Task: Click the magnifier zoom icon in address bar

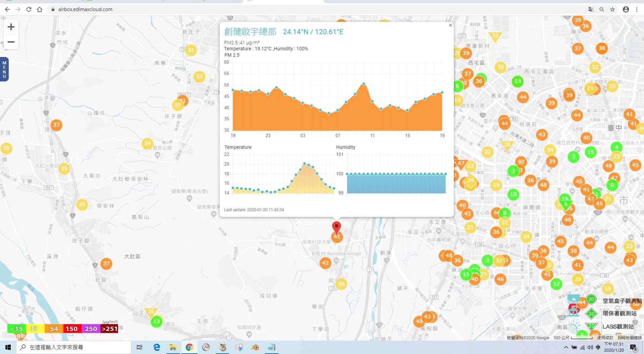Action: (602, 9)
